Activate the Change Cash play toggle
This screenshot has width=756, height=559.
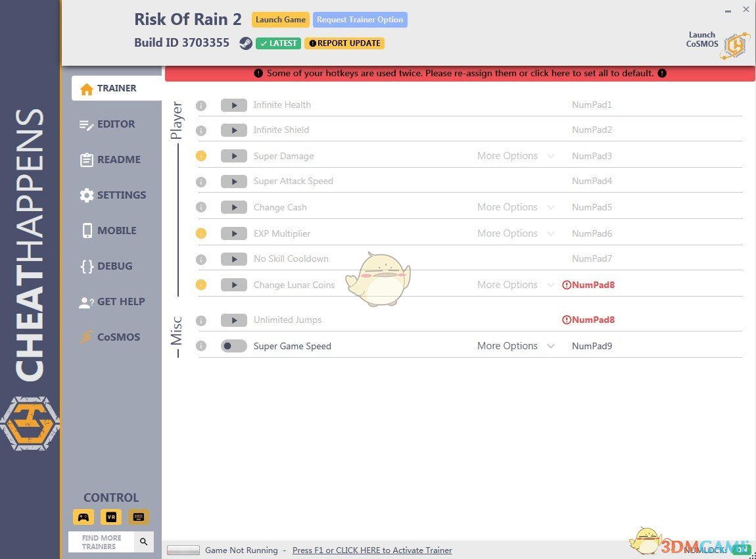(x=234, y=207)
